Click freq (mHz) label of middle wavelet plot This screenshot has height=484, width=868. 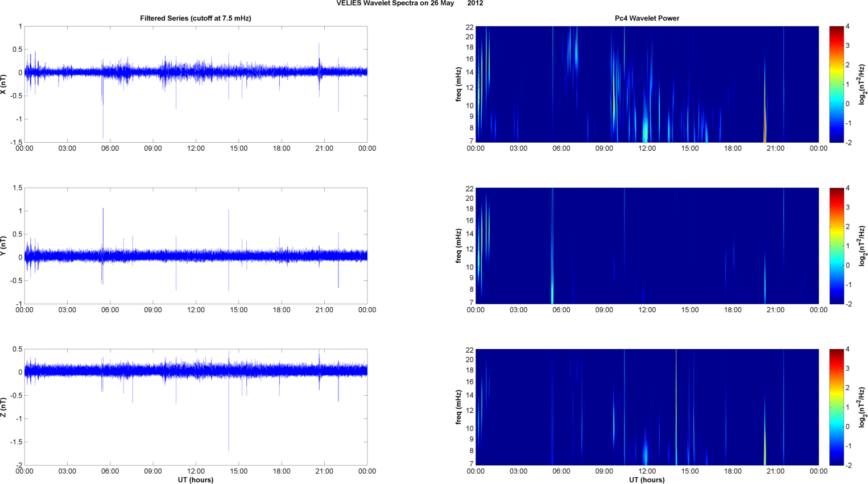click(x=458, y=246)
